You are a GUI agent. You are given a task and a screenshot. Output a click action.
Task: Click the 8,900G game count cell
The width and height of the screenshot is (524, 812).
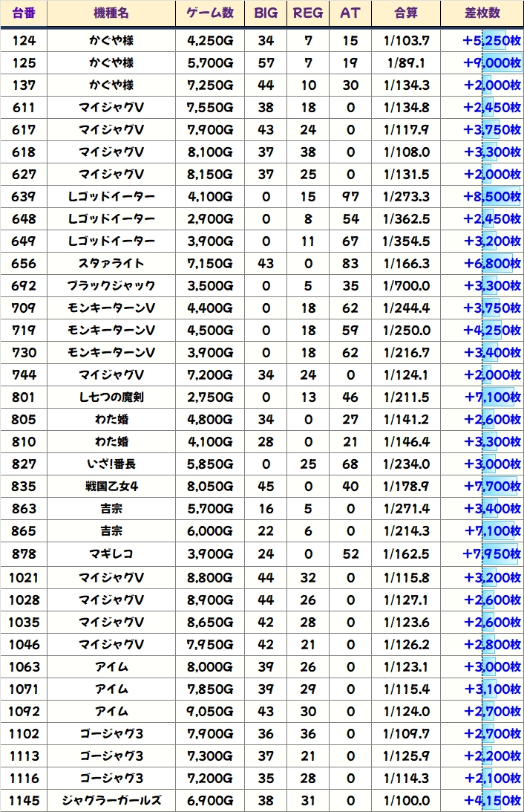tap(210, 600)
